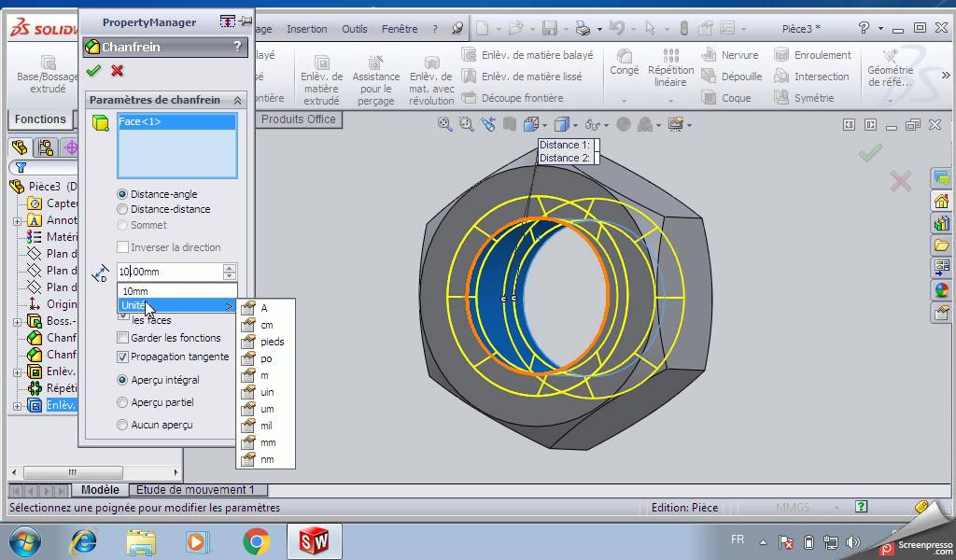
Task: Open the Insertion menu
Action: 306,29
